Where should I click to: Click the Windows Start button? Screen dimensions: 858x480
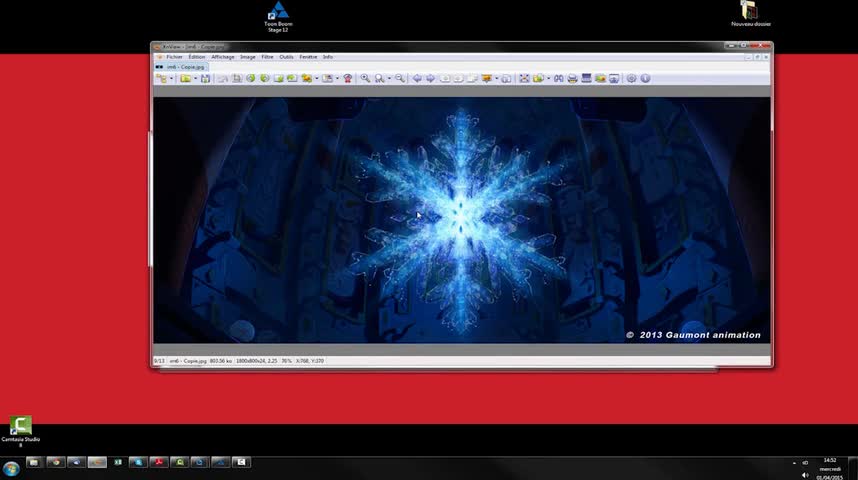coord(11,469)
